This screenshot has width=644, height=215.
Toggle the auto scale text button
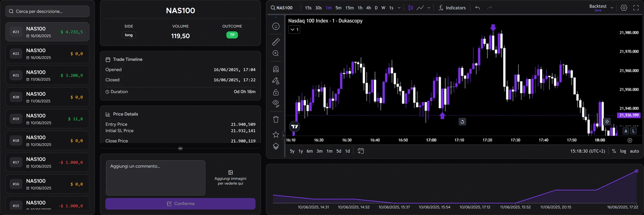click(x=634, y=151)
